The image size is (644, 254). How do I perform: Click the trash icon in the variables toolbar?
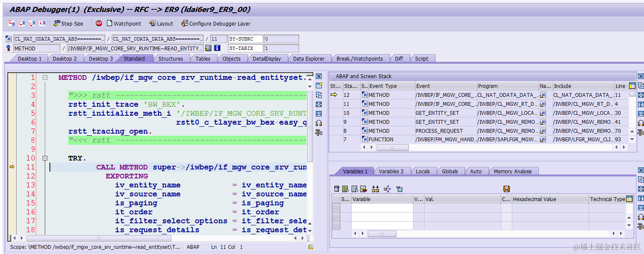point(337,189)
